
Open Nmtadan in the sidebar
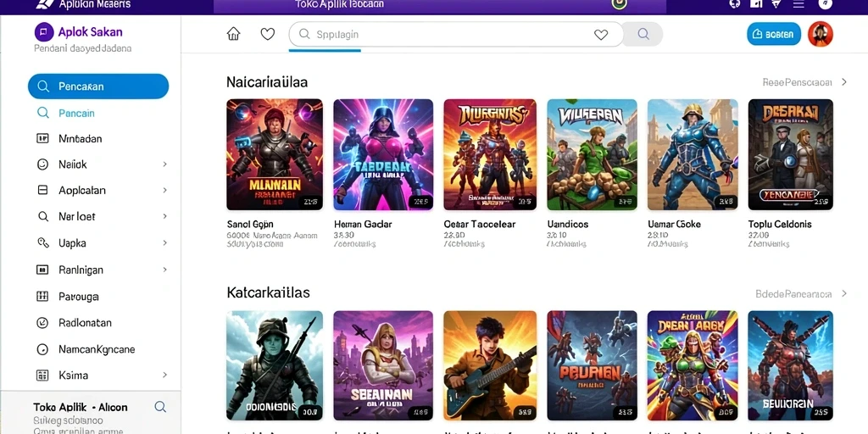click(81, 138)
